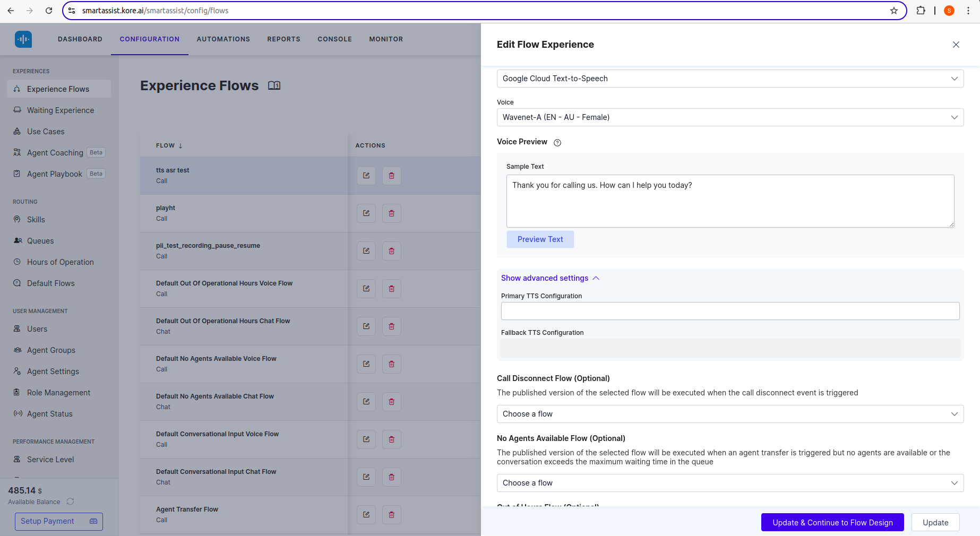
Task: Click Update & Continue to Flow Design
Action: pos(832,523)
